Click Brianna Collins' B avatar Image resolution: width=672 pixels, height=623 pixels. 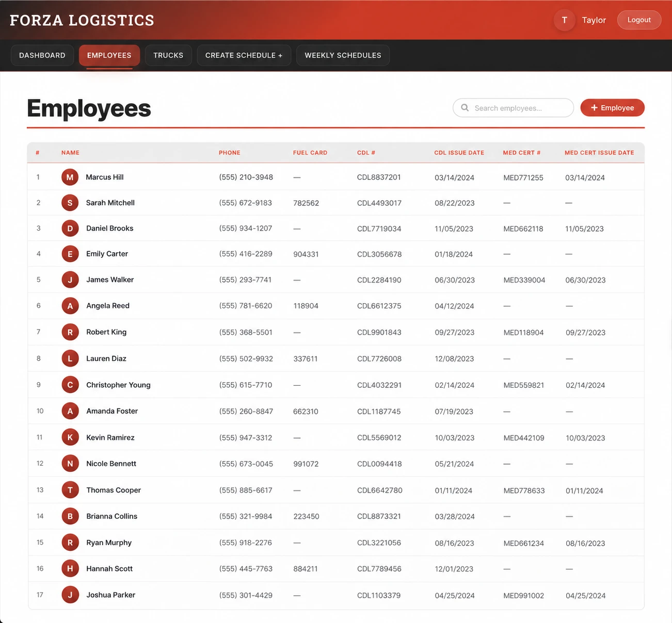click(70, 516)
